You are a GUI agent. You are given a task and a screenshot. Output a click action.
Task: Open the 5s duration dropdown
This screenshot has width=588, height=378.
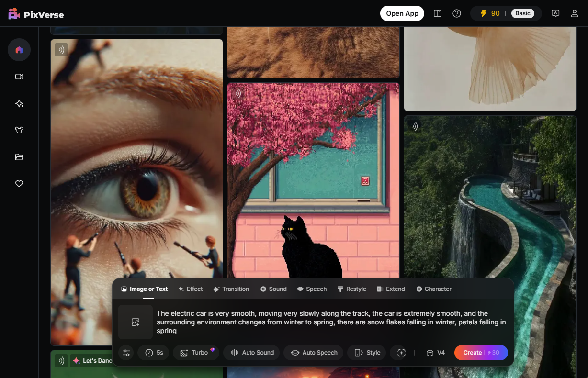tap(153, 353)
